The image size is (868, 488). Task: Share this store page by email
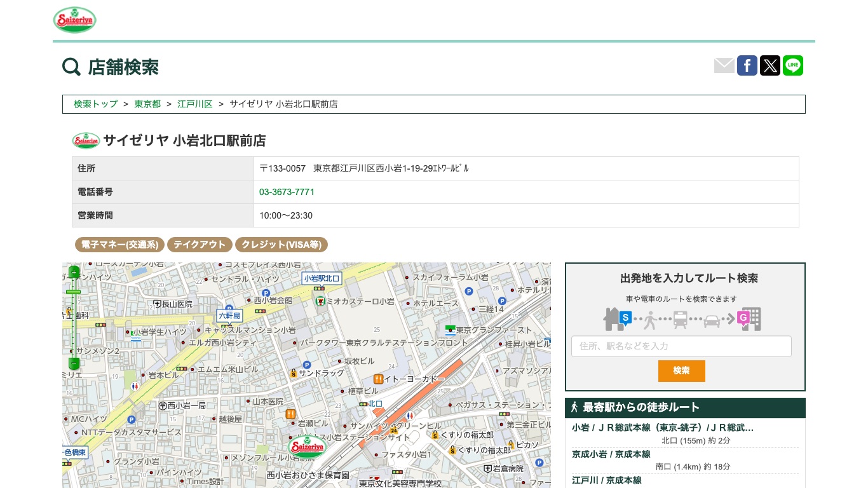(724, 65)
